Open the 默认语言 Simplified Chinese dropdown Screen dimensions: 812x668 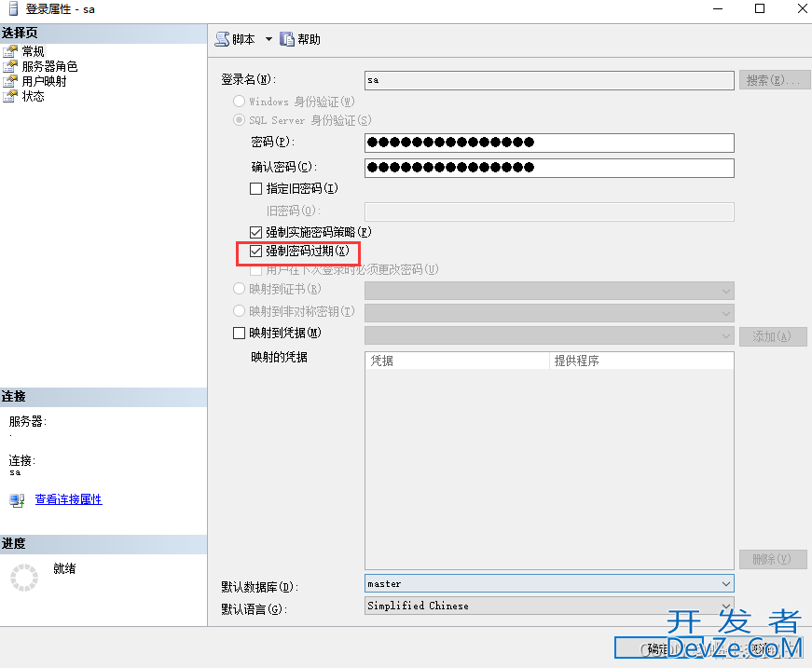[549, 606]
